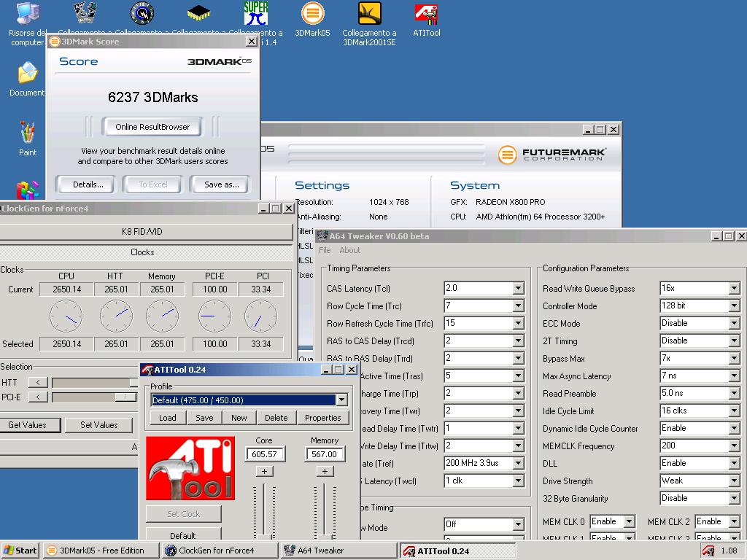747x560 pixels.
Task: Click the Online ResultBrowser button
Action: pos(152,127)
